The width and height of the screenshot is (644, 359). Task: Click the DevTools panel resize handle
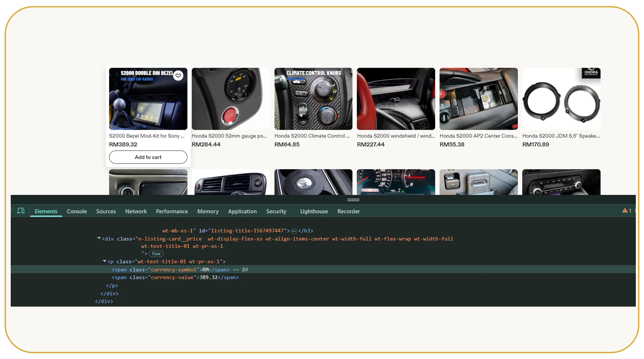353,200
